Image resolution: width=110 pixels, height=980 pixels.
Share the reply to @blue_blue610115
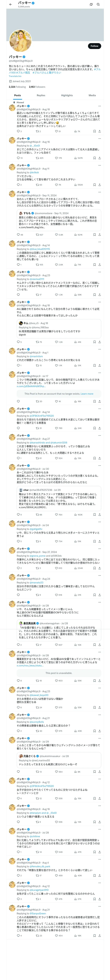click(99, 265)
